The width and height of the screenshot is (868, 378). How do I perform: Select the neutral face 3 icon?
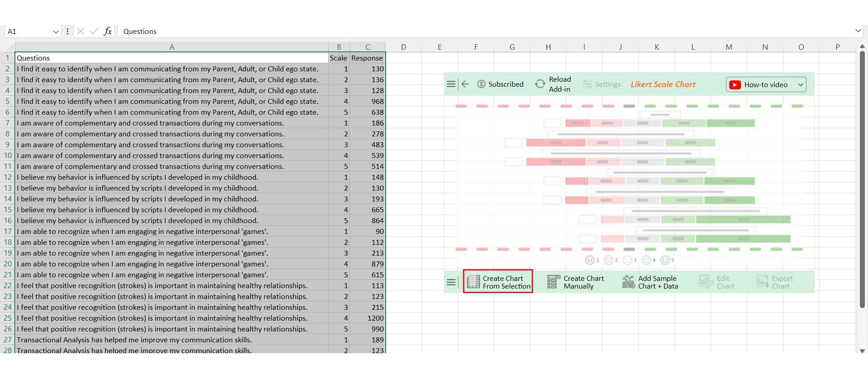click(627, 260)
